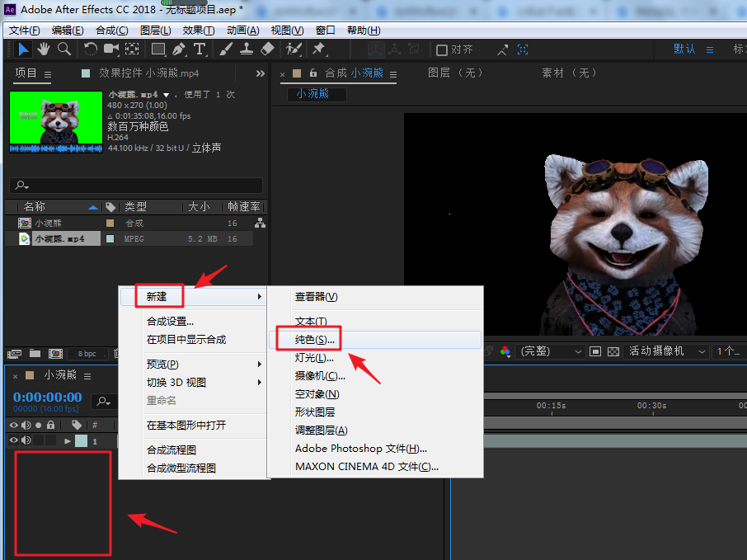Open the 文件(F) menu
This screenshot has height=560, width=747.
[24, 31]
